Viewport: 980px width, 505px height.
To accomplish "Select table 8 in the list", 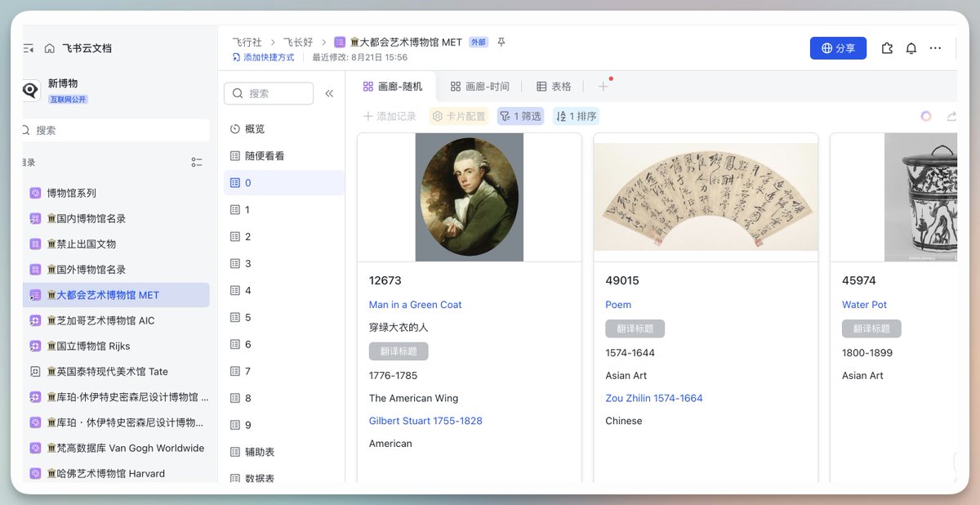I will click(283, 399).
